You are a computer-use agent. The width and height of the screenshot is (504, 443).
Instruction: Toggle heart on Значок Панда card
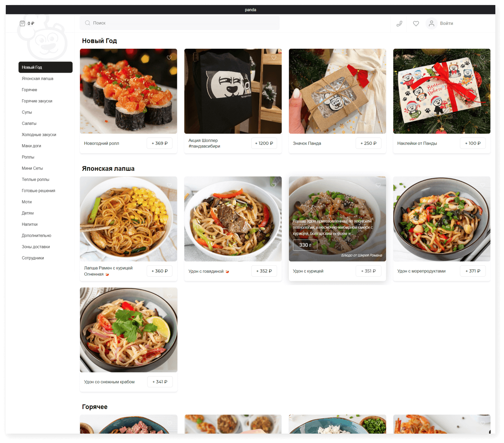click(x=378, y=58)
